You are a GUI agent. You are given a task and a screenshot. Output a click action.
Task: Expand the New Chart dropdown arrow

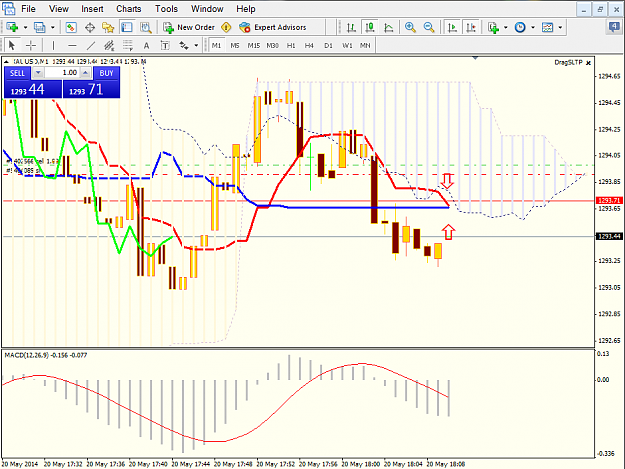pyautogui.click(x=26, y=27)
